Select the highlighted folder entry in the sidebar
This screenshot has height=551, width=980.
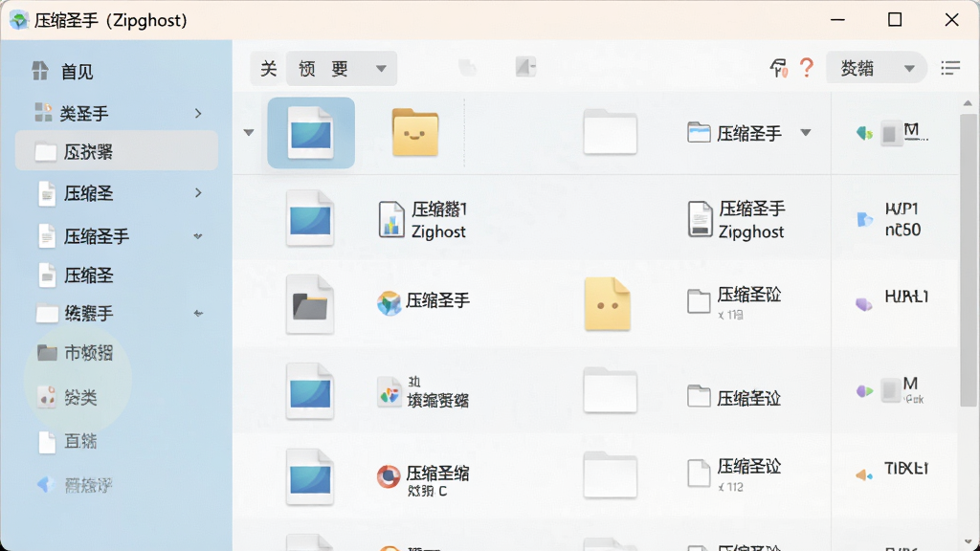click(x=117, y=151)
